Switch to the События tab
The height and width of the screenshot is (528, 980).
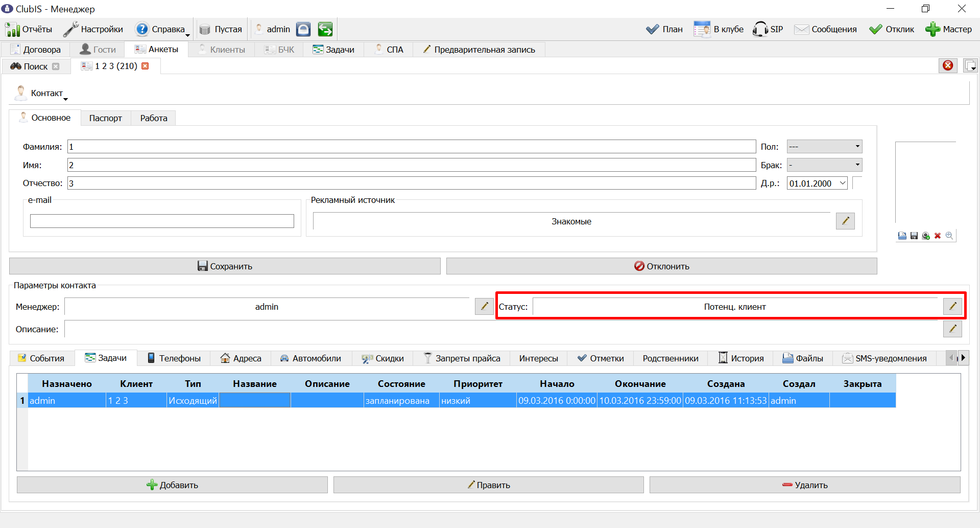click(41, 358)
